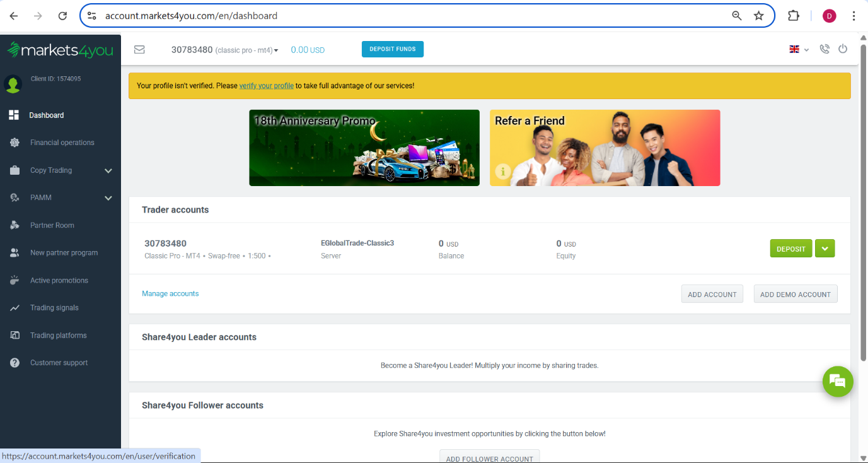
Task: Open the messages envelope icon
Action: pyautogui.click(x=139, y=49)
